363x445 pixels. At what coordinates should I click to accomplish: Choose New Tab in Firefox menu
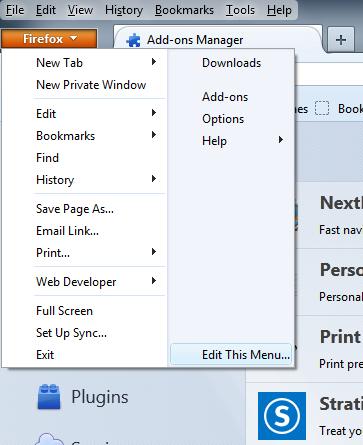[84, 63]
